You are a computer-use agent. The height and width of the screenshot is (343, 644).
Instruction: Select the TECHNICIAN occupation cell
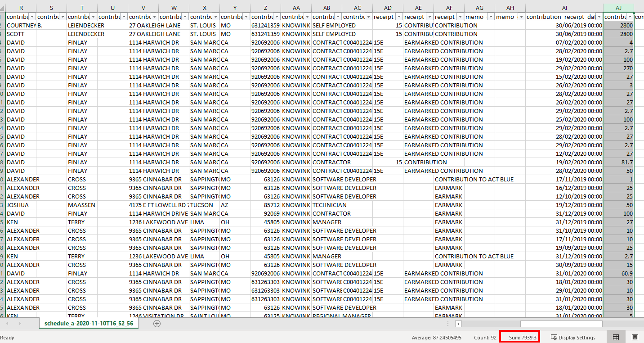pos(326,205)
